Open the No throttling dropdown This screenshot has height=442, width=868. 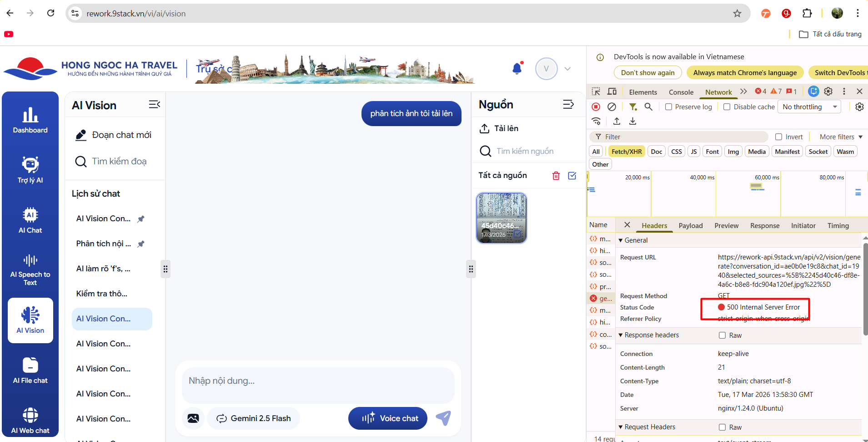tap(809, 107)
